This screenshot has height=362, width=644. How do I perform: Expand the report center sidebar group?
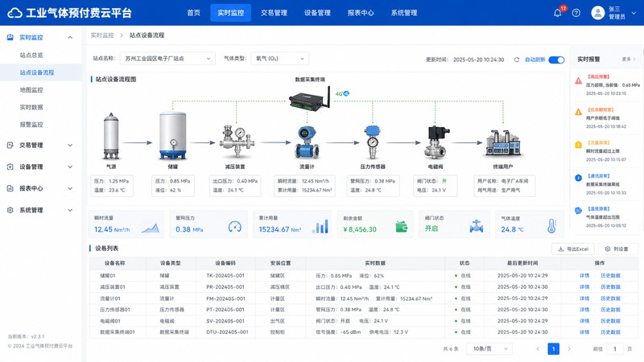[x=70, y=188]
